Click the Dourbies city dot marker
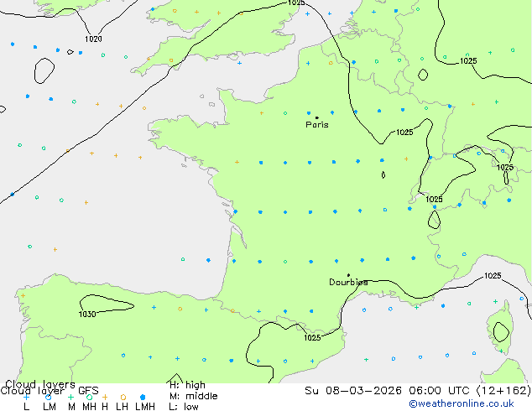The height and width of the screenshot is (411, 532). 348,275
